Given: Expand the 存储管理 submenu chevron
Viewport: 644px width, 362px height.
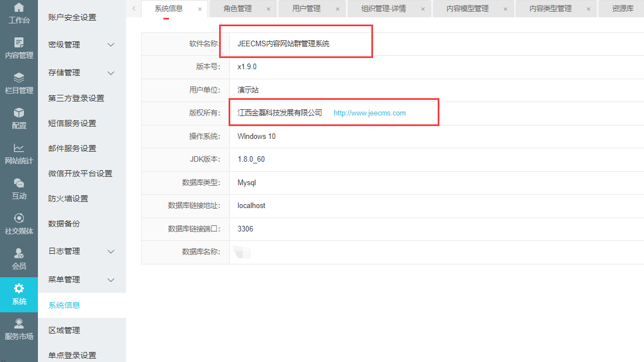Looking at the screenshot, I should coord(111,73).
